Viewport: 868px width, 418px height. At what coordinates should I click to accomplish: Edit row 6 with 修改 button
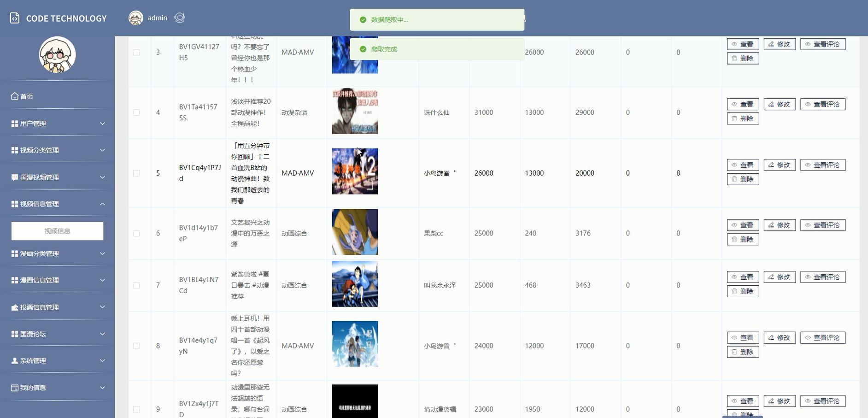(780, 225)
